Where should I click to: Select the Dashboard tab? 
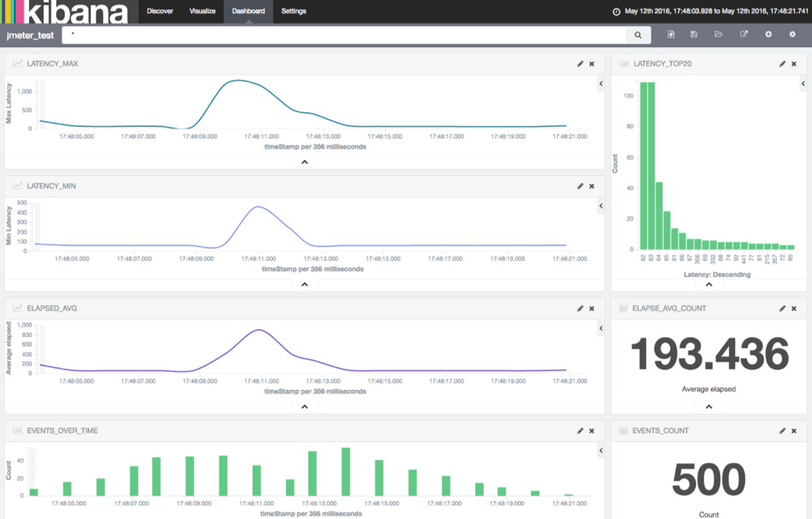point(248,11)
